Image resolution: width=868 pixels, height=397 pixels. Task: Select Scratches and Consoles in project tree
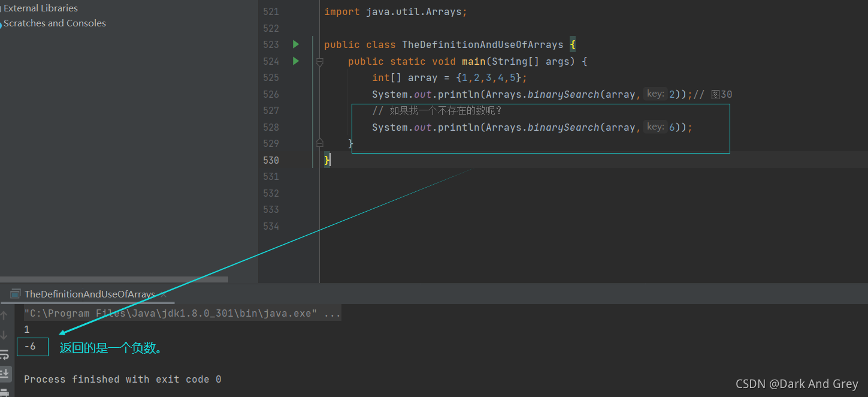54,23
